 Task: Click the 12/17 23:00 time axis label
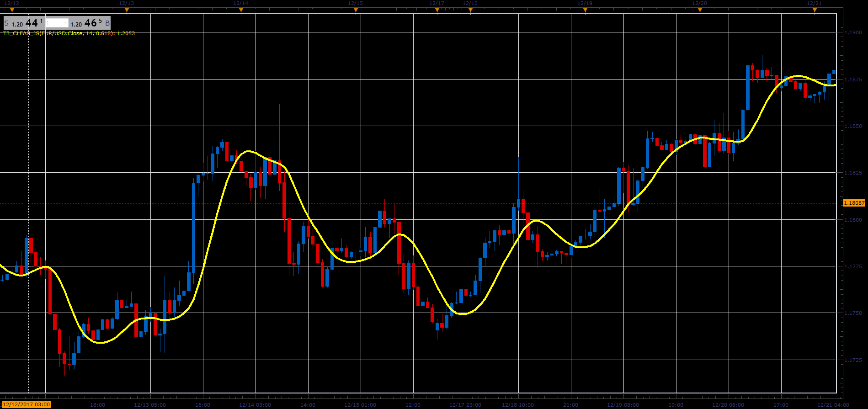465,405
